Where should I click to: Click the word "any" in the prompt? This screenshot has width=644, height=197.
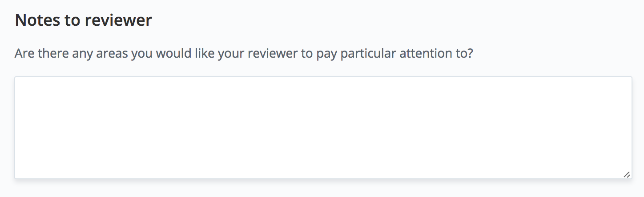79,54
